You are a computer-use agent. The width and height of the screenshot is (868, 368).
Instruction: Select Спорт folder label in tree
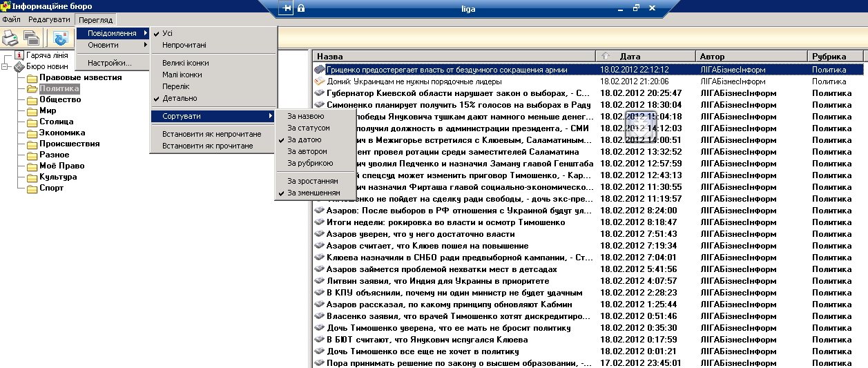(x=52, y=188)
